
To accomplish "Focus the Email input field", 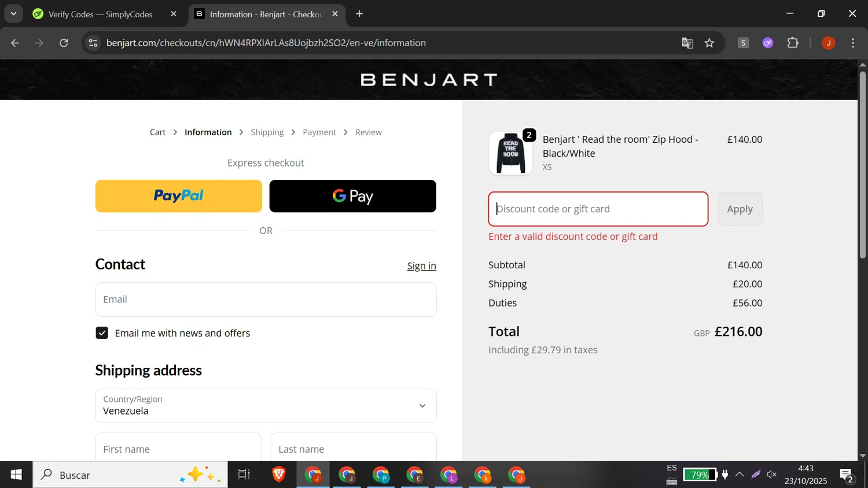I will tap(266, 300).
